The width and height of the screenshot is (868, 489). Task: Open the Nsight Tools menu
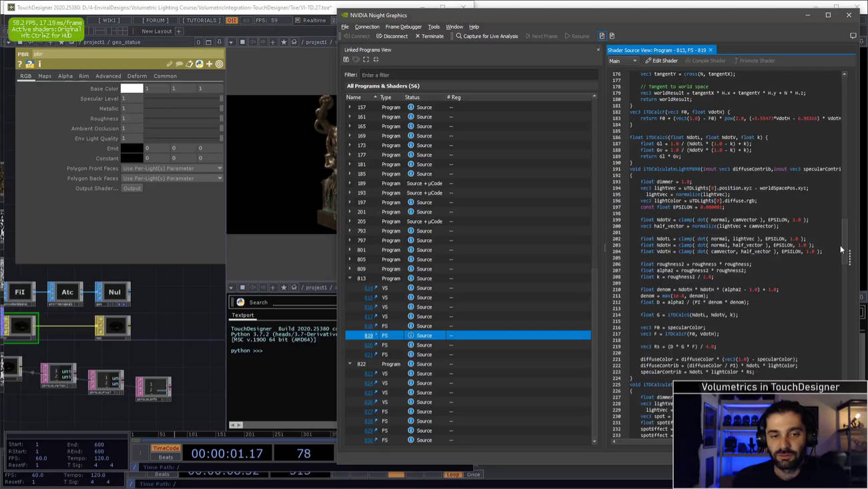click(x=434, y=27)
